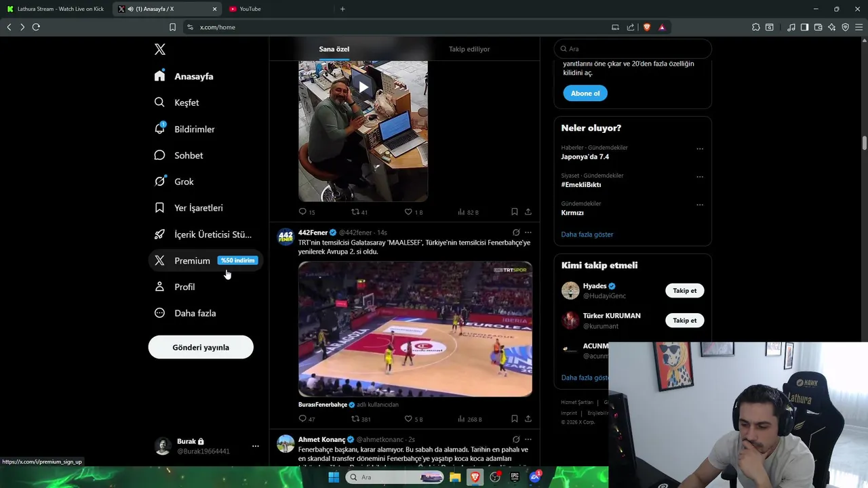Click the Ara search field on X
Screen dimensions: 868x488
(633, 49)
